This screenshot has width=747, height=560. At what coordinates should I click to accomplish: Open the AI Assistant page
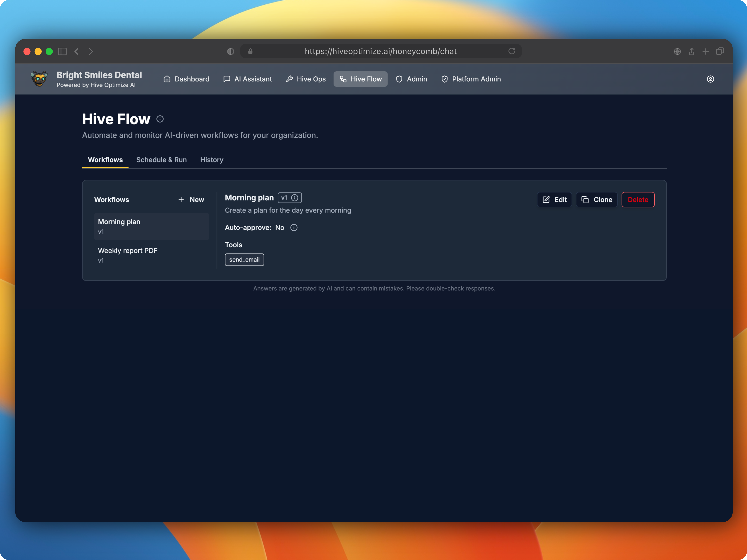247,79
